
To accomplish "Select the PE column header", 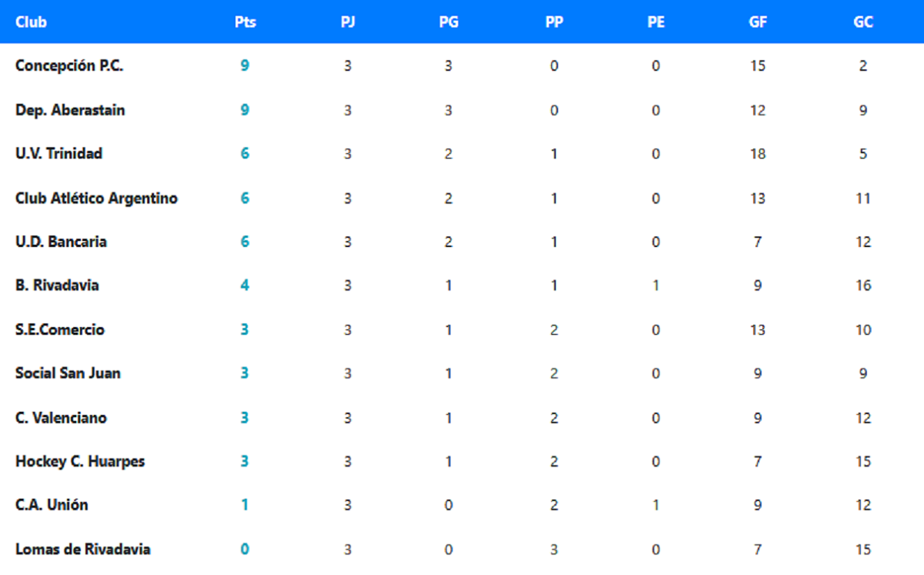I will (x=655, y=22).
